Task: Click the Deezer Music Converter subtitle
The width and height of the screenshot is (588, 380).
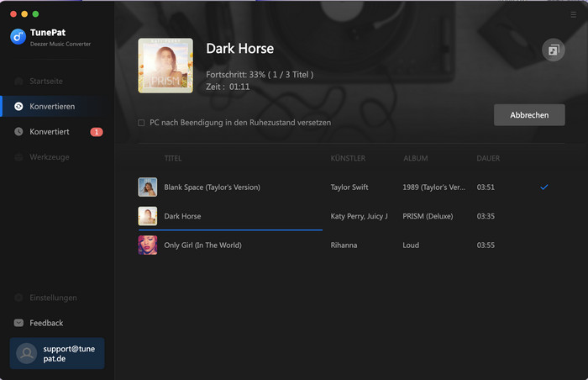Action: [x=60, y=44]
